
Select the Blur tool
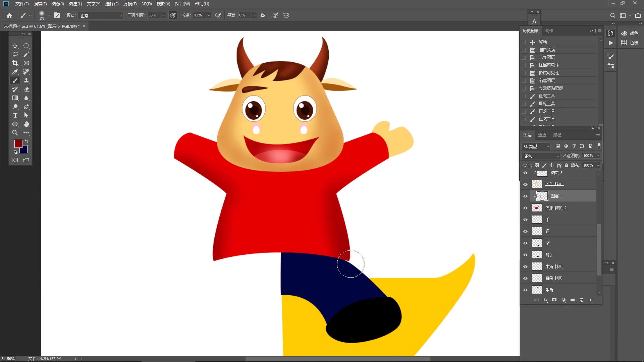[x=26, y=98]
